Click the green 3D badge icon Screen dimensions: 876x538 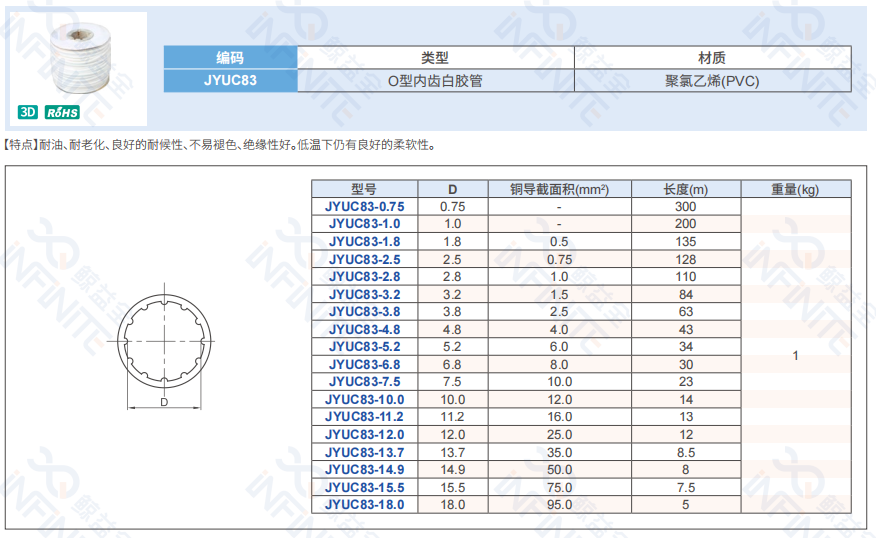[x=28, y=112]
